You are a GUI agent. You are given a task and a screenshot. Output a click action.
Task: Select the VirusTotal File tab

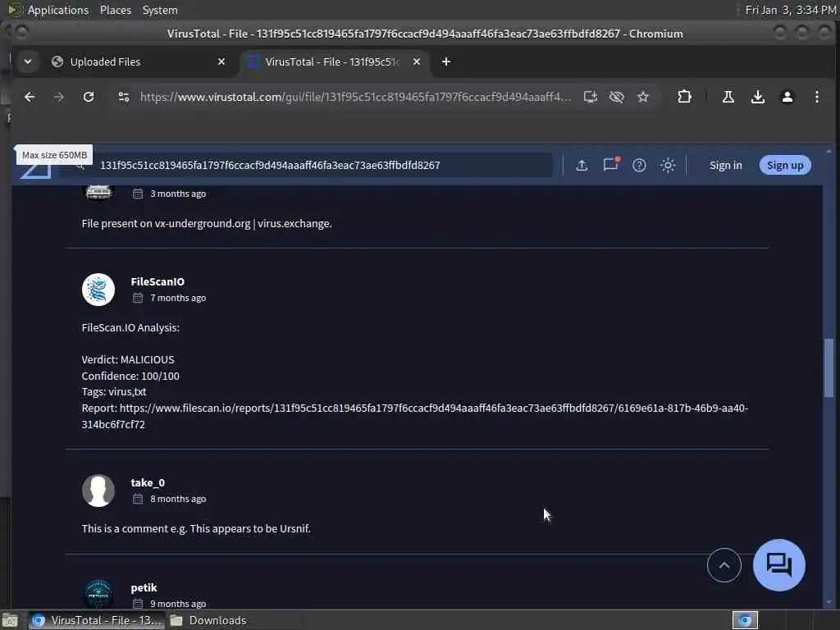coord(333,62)
